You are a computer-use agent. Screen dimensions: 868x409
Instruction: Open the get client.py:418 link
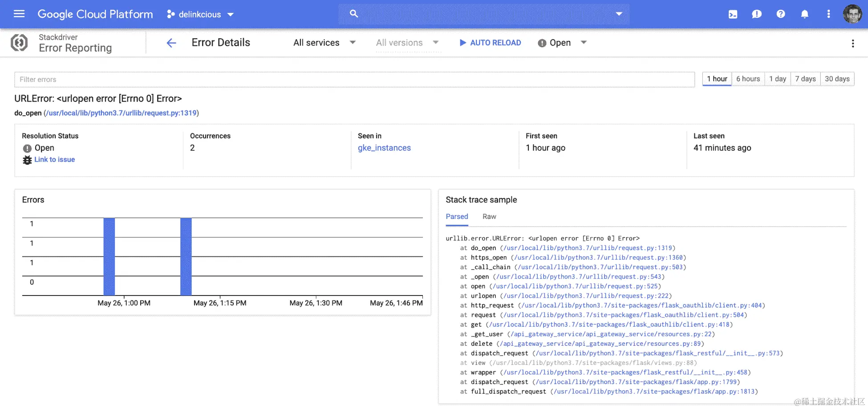coord(609,324)
